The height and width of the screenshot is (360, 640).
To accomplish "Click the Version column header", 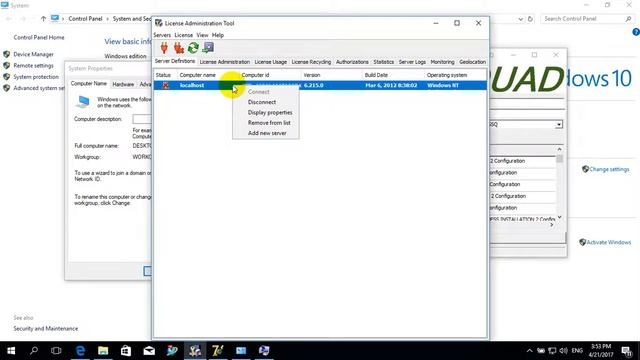I will click(332, 75).
